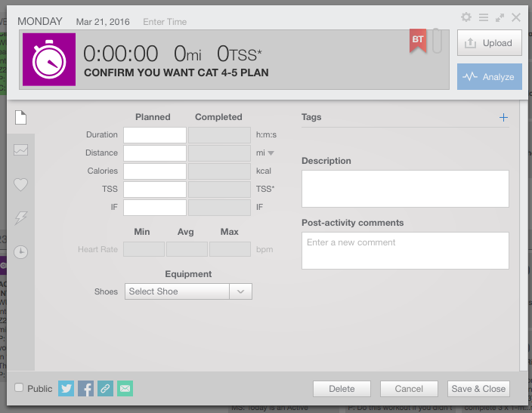Image resolution: width=532 pixels, height=413 pixels.
Task: Switch to the chart graph sidebar tab
Action: pyautogui.click(x=20, y=150)
